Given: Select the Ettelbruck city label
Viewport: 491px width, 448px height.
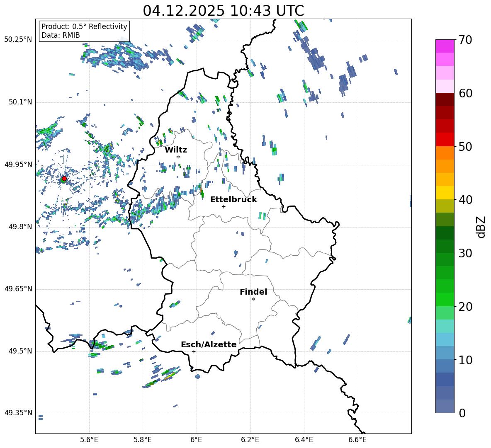Looking at the screenshot, I should [233, 199].
